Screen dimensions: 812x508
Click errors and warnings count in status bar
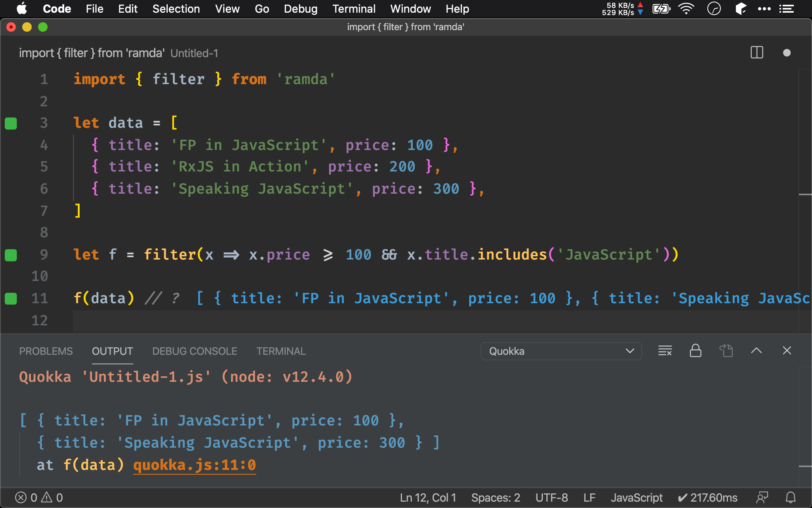click(39, 498)
